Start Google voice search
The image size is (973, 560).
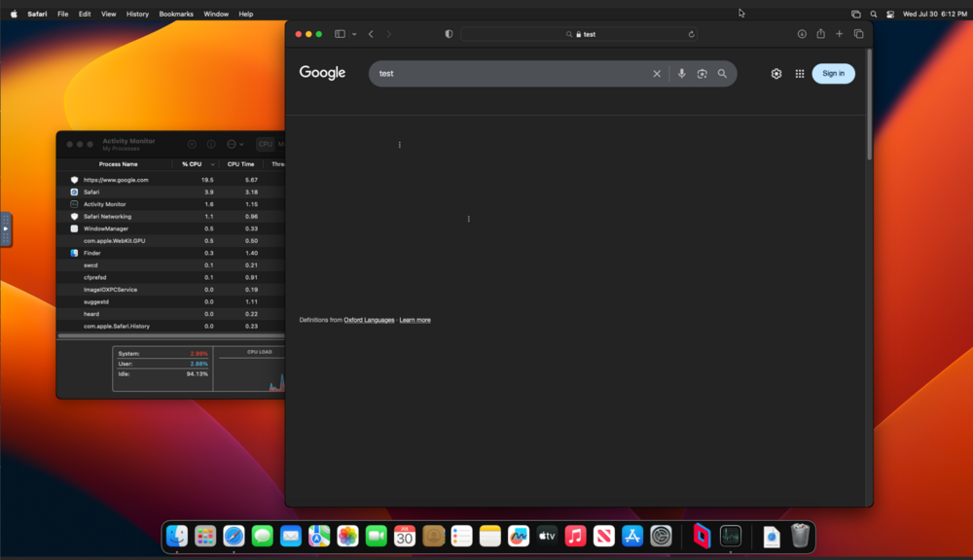point(681,73)
